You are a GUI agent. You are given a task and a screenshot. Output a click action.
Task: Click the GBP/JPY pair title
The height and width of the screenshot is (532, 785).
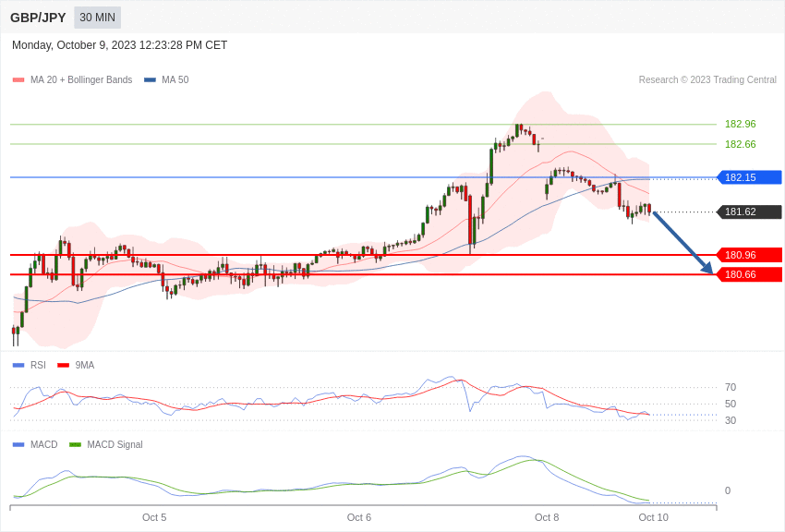[38, 18]
